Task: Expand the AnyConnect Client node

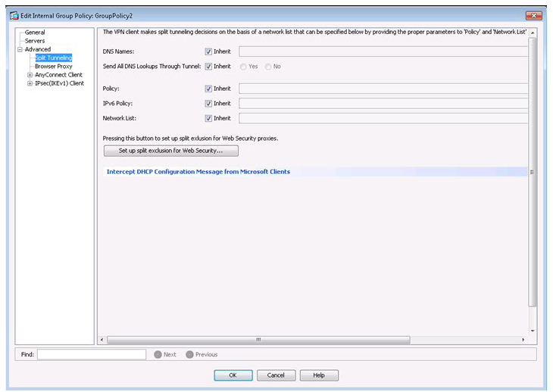Action: [30, 75]
